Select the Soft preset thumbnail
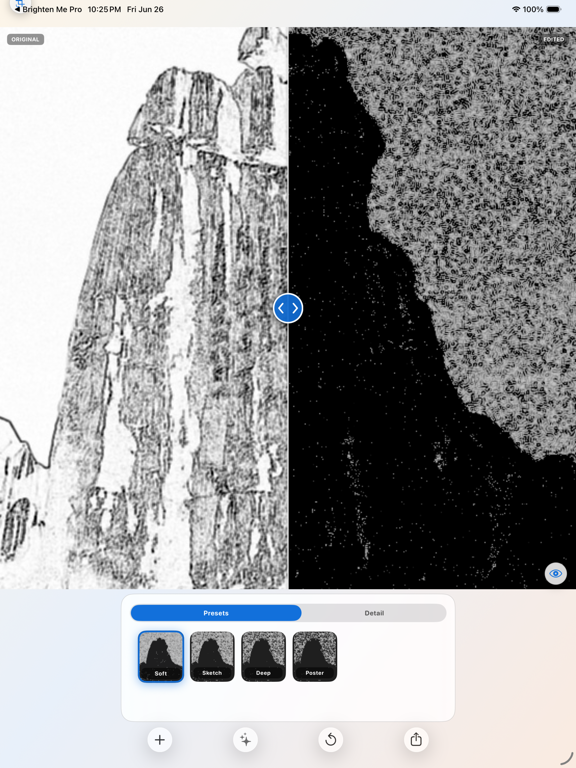This screenshot has width=576, height=768. [161, 656]
